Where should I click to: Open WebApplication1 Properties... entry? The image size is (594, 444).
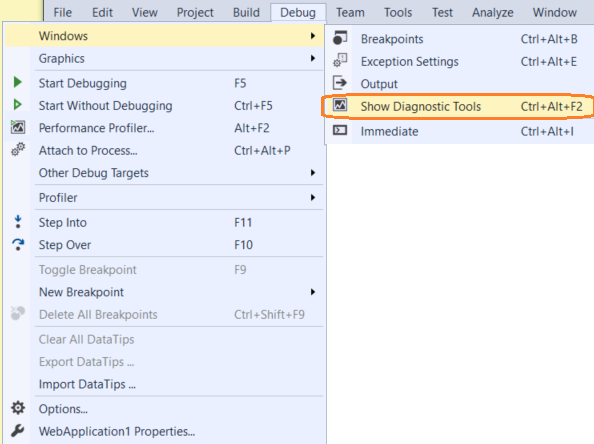click(x=164, y=431)
